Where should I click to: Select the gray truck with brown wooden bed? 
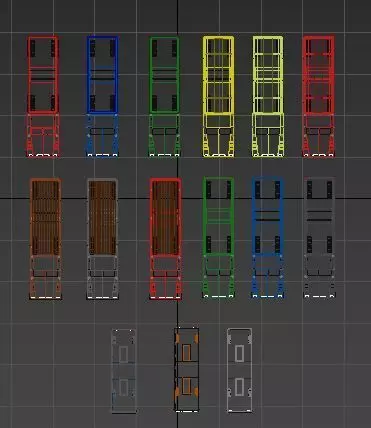point(102,239)
